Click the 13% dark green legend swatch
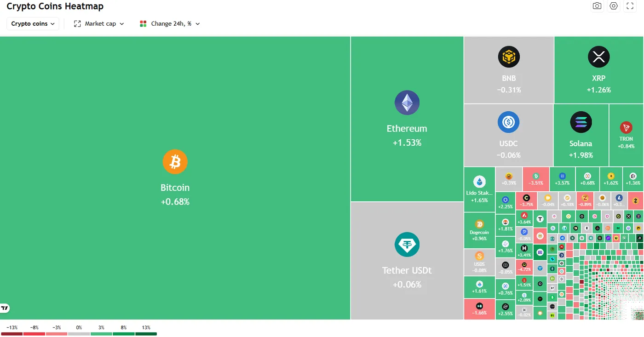 click(146, 334)
